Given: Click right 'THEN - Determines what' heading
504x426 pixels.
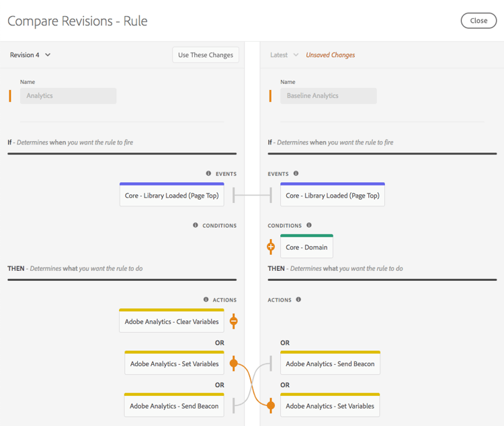Looking at the screenshot, I should click(x=335, y=269).
